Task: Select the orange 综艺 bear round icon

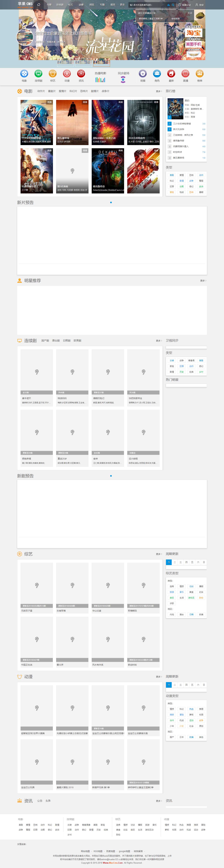Action: (52, 73)
